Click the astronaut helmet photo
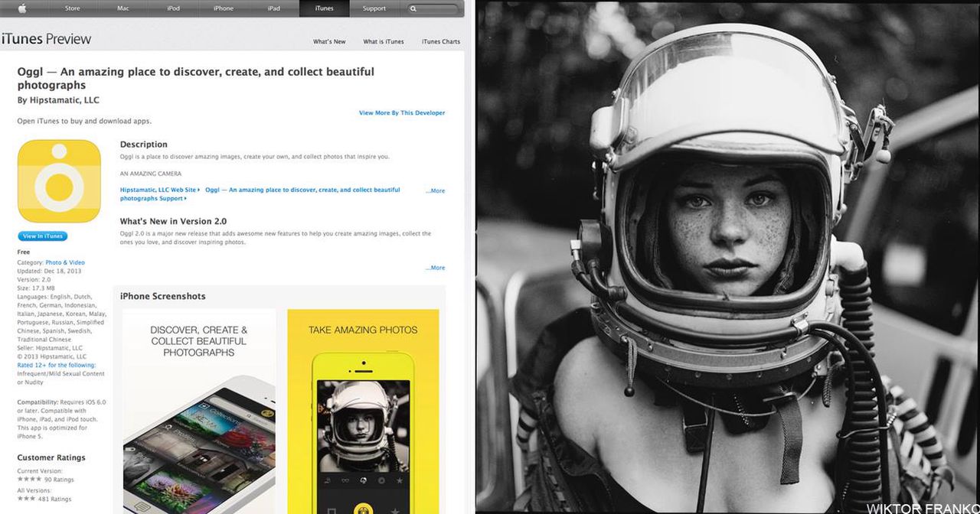The width and height of the screenshot is (980, 514). point(727,257)
